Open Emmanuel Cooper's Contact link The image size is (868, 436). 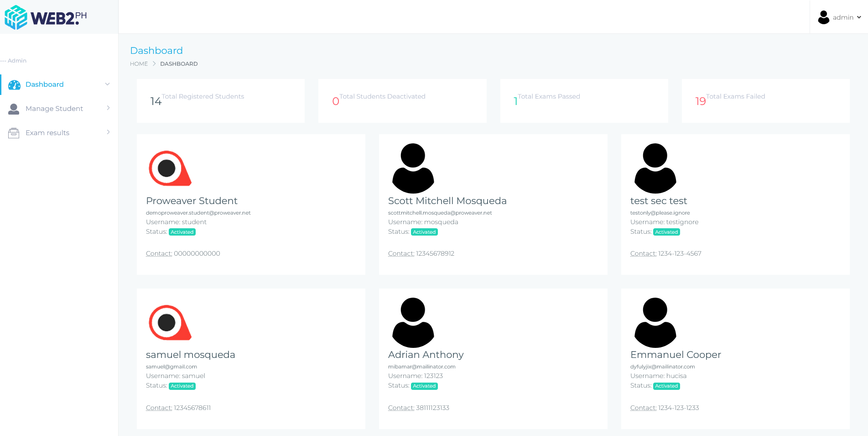coord(643,408)
